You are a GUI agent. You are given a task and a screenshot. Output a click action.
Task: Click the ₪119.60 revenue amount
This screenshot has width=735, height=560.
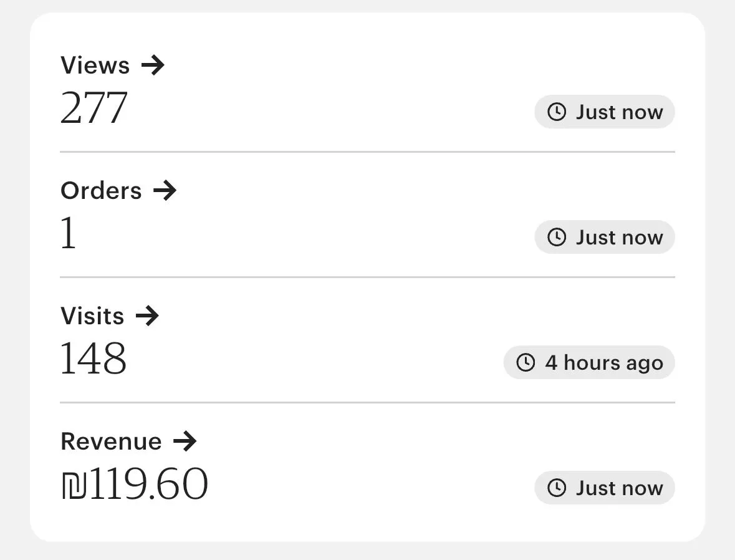(x=135, y=485)
